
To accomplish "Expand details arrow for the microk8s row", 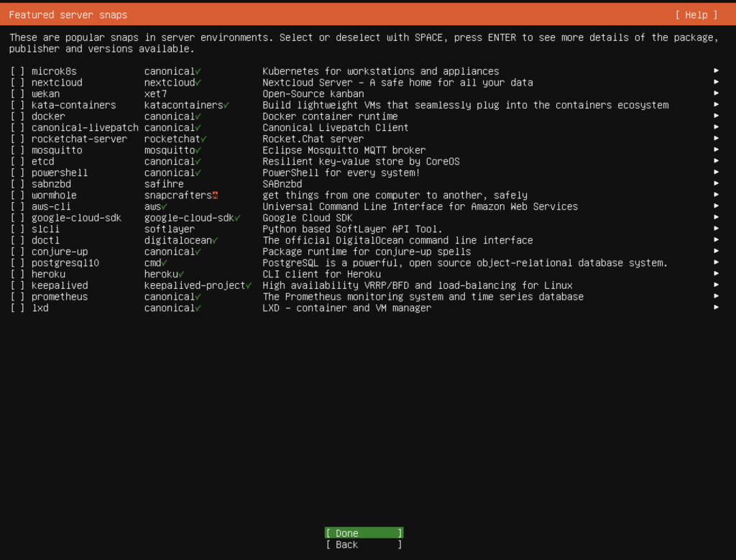I will (716, 71).
